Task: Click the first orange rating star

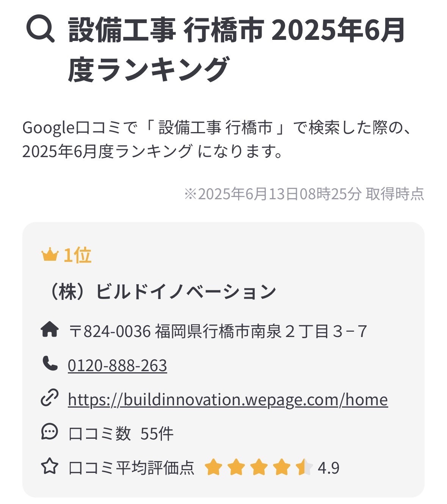Action: (x=213, y=467)
